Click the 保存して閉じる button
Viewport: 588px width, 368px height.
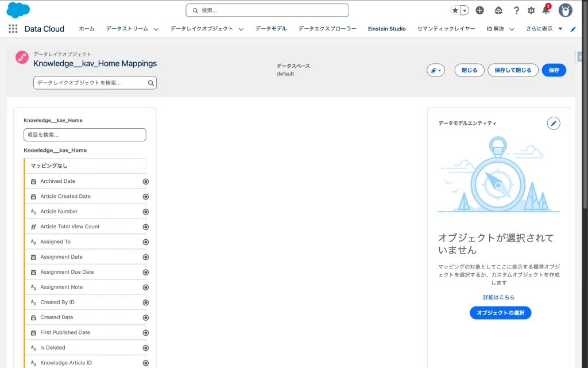[513, 70]
